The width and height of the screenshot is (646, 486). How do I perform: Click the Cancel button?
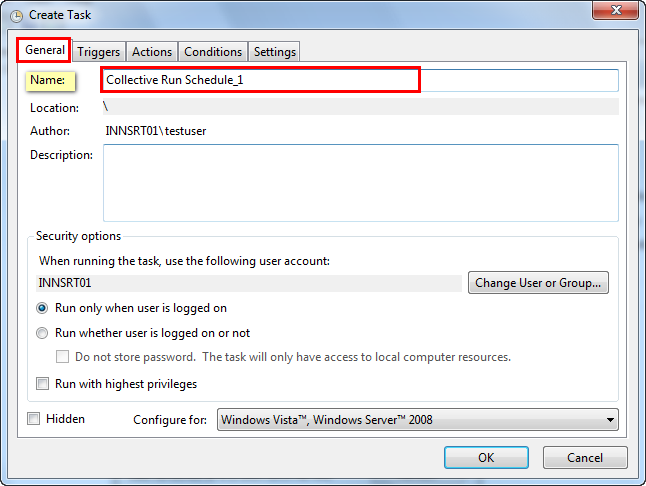(x=585, y=458)
